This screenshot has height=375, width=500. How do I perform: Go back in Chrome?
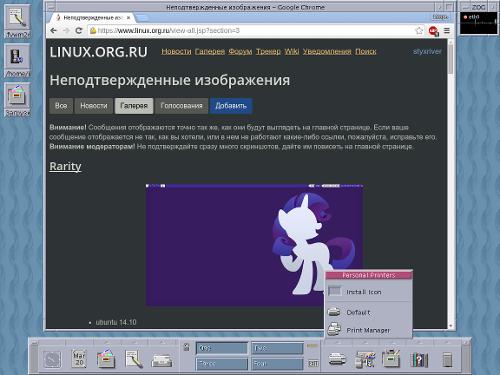(x=54, y=31)
